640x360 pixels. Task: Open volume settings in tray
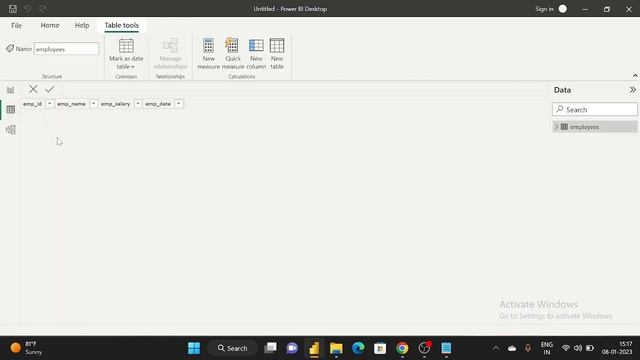pyautogui.click(x=578, y=348)
